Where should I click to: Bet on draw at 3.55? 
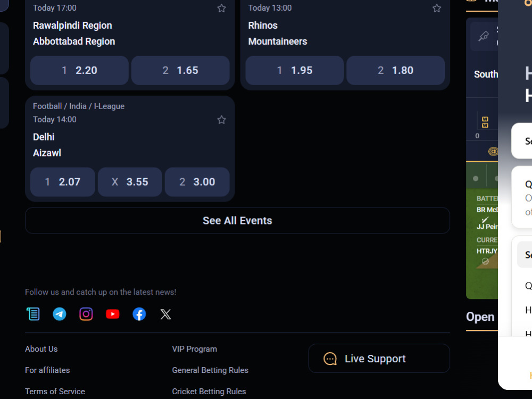coord(130,182)
